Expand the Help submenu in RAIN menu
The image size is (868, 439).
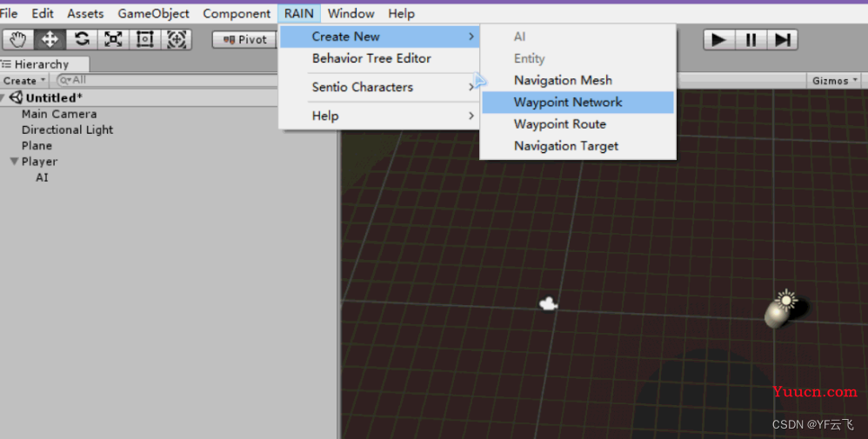click(x=380, y=116)
